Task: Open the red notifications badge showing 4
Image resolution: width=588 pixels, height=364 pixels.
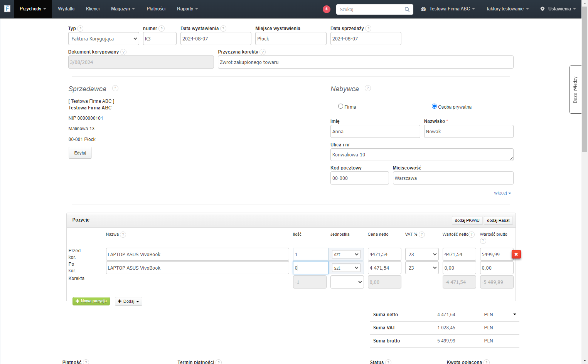Action: [x=327, y=9]
